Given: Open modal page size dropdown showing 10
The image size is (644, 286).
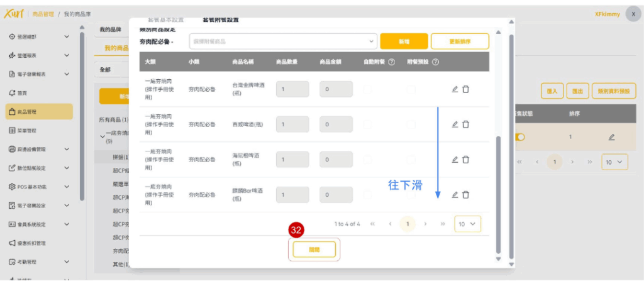Looking at the screenshot, I should coord(467,224).
